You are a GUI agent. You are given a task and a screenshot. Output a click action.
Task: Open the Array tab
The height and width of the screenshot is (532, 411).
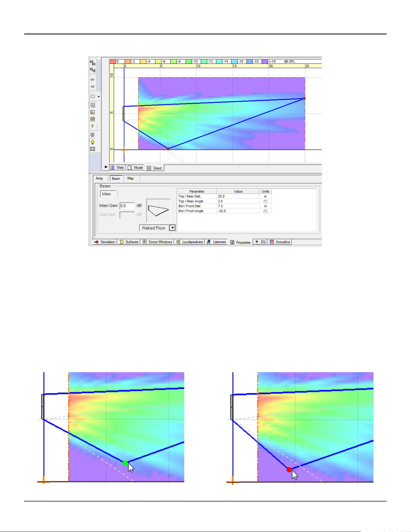[x=99, y=178]
